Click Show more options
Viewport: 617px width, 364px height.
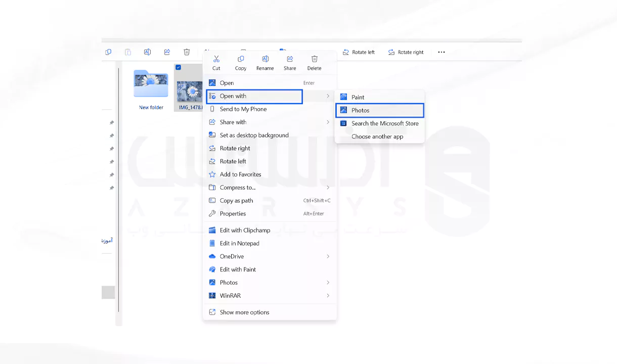[x=270, y=312]
